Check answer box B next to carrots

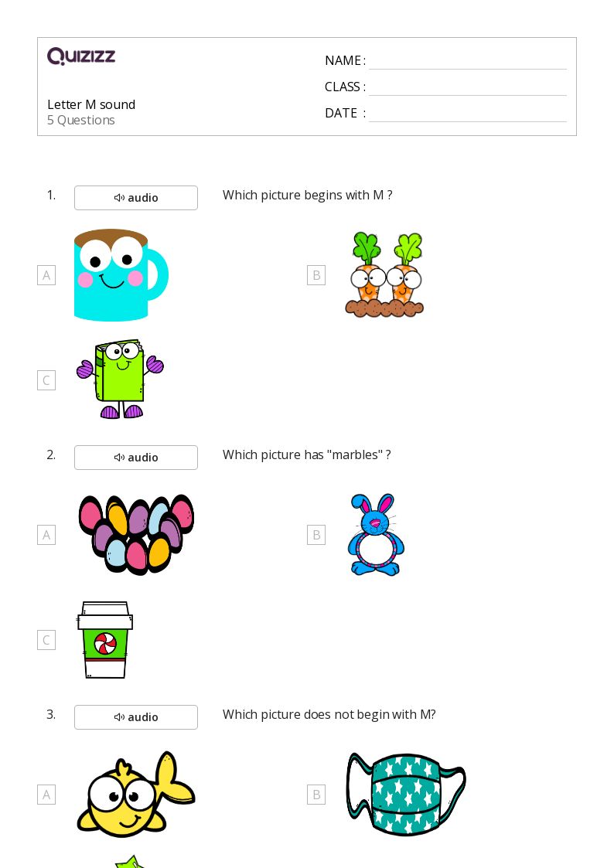point(316,275)
